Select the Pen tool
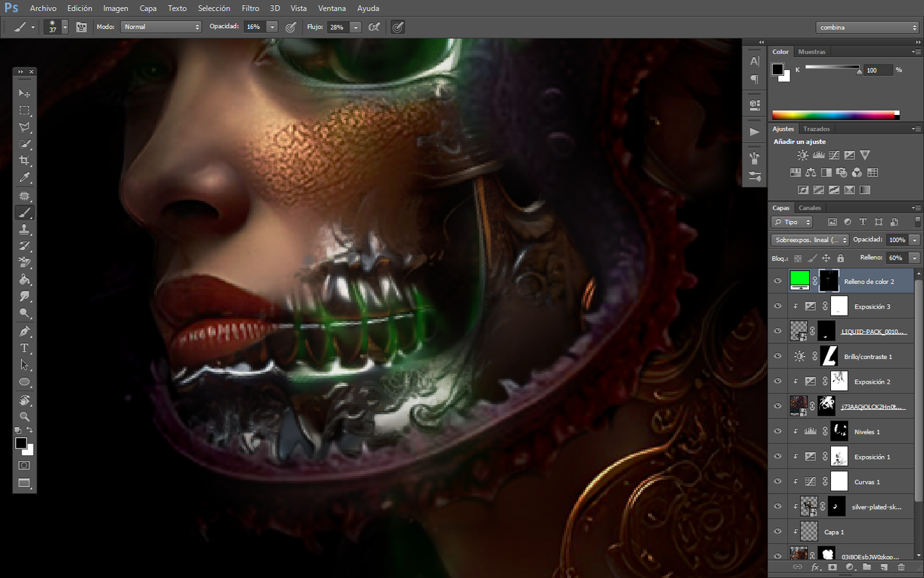Screen dimensions: 924x578 tap(25, 332)
